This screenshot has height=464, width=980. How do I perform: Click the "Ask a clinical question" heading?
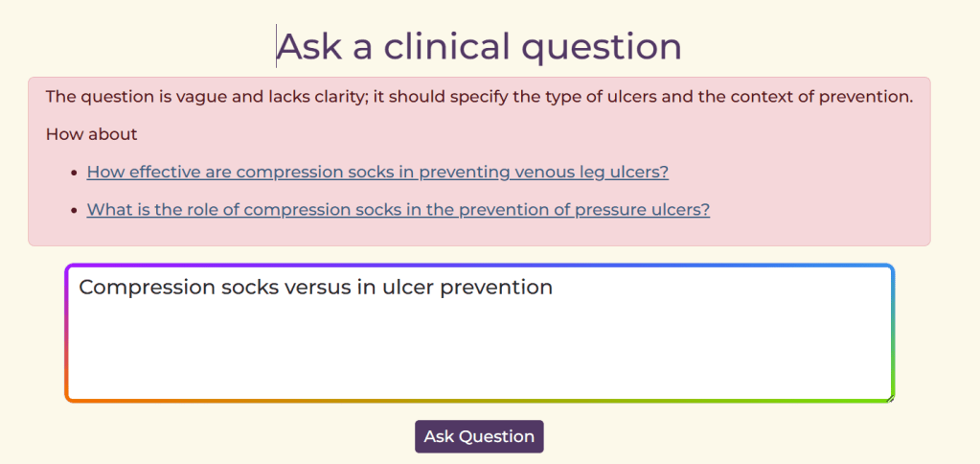tap(479, 46)
